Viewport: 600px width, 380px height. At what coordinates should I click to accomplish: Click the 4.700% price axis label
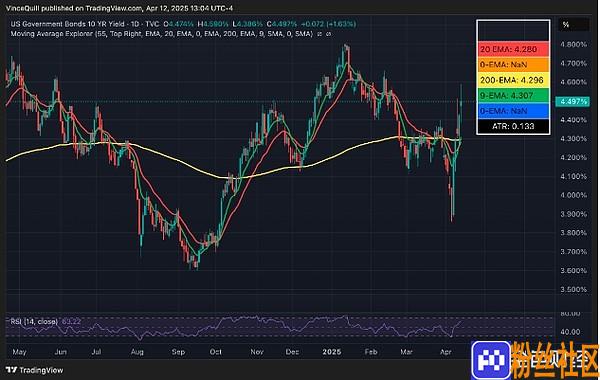pos(574,63)
